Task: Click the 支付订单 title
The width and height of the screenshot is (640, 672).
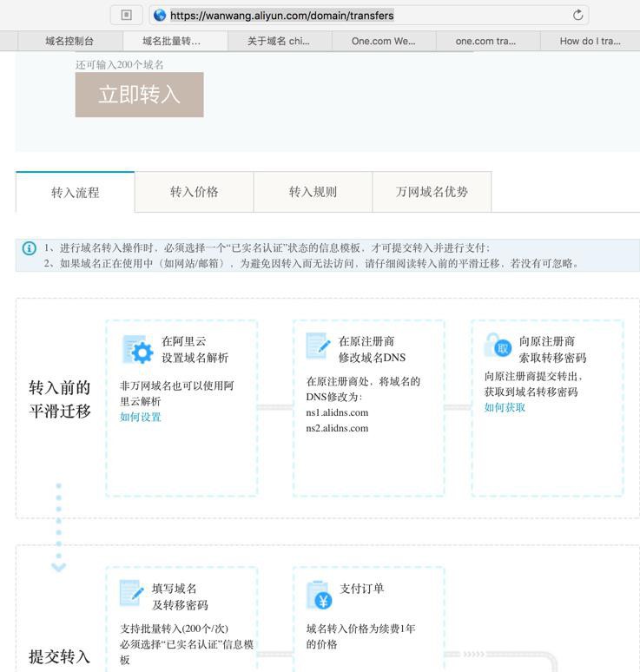Action: (x=361, y=589)
